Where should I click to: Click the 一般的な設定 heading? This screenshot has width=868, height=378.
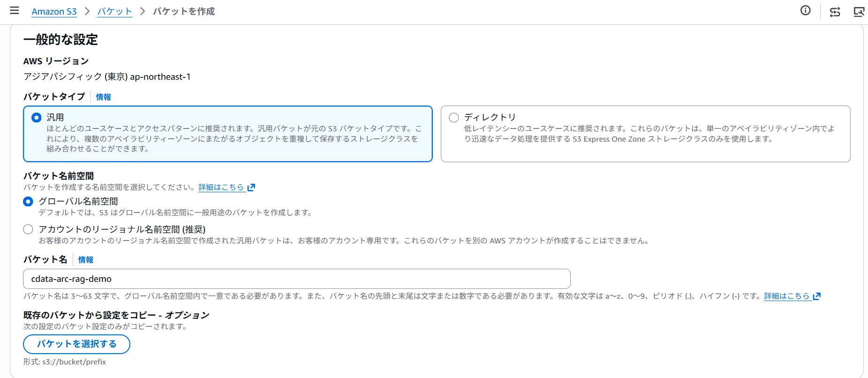pyautogui.click(x=60, y=39)
